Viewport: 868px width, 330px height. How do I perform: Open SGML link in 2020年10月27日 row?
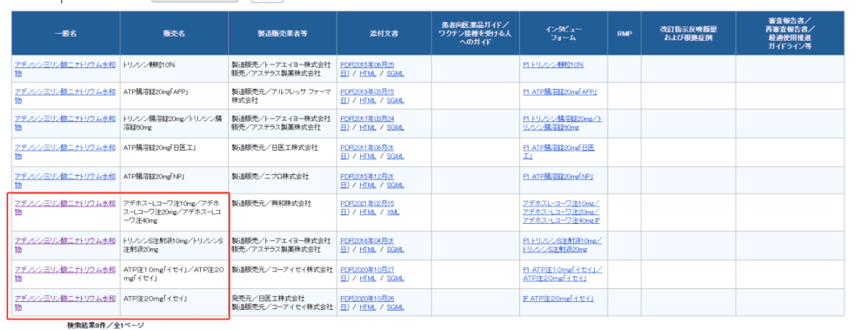point(395,278)
